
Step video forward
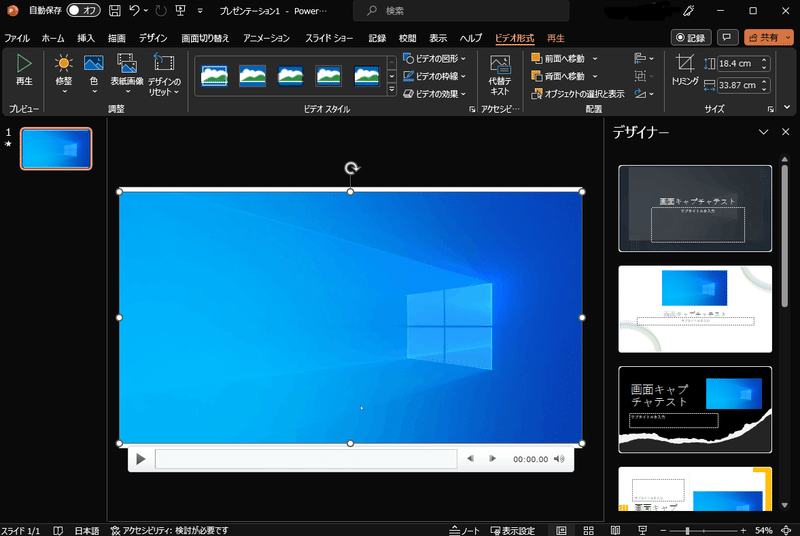pos(492,458)
